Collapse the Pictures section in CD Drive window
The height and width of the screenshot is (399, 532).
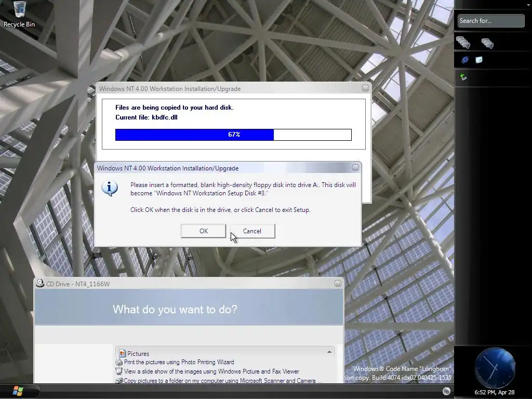point(329,352)
